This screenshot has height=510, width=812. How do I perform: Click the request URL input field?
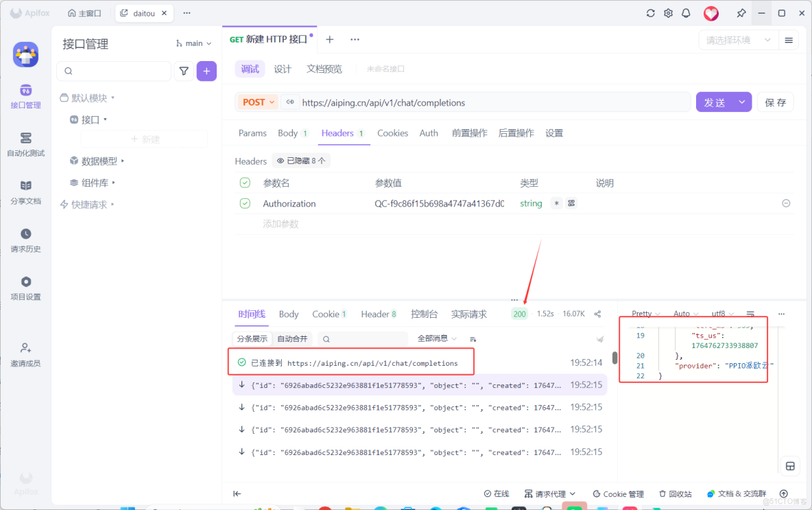tap(480, 102)
